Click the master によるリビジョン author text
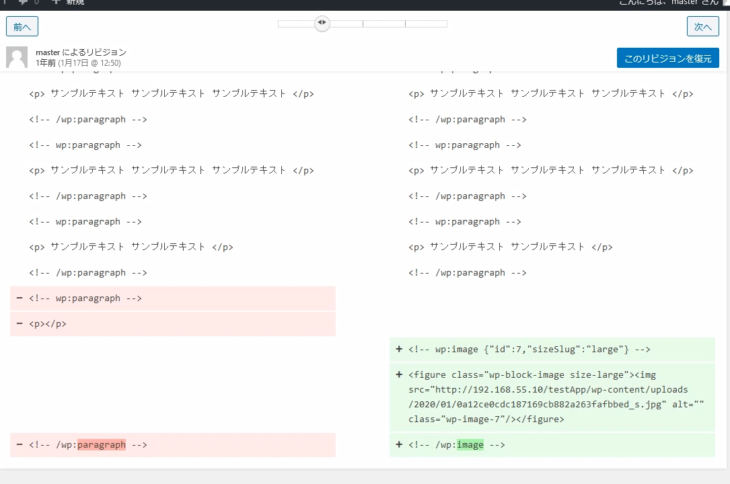This screenshot has width=730, height=484. coord(81,52)
